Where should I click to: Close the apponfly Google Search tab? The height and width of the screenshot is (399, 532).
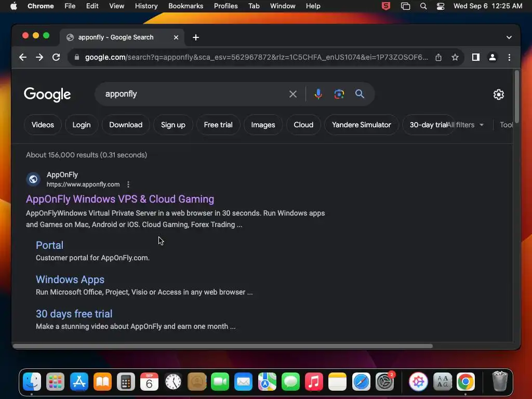point(176,37)
